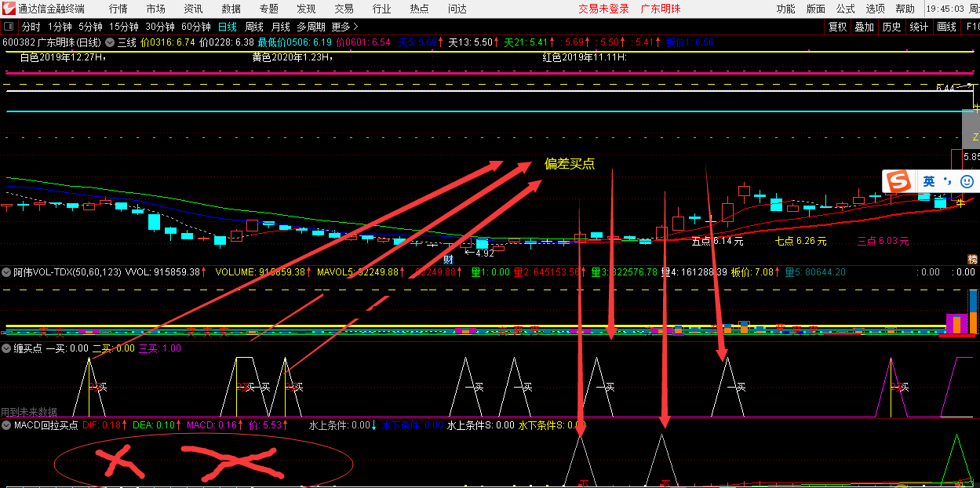This screenshot has width=980, height=488.
Task: Click the 七点 6.26 元 price label
Action: coord(801,242)
